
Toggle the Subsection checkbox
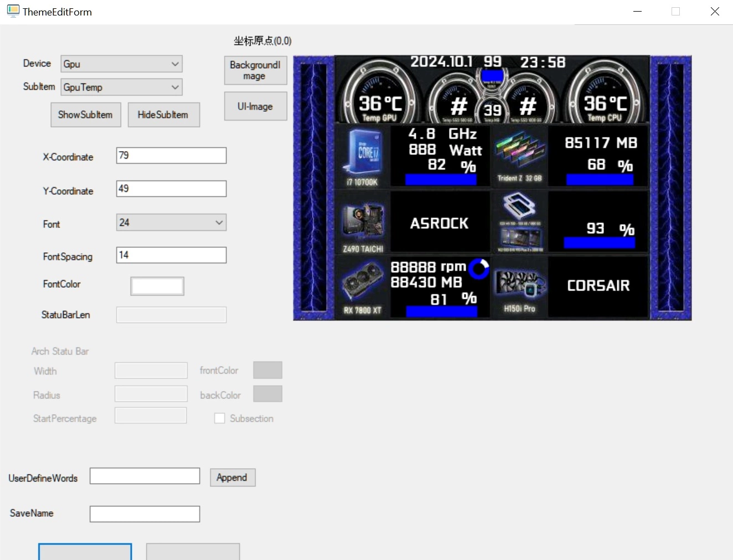[x=220, y=418]
